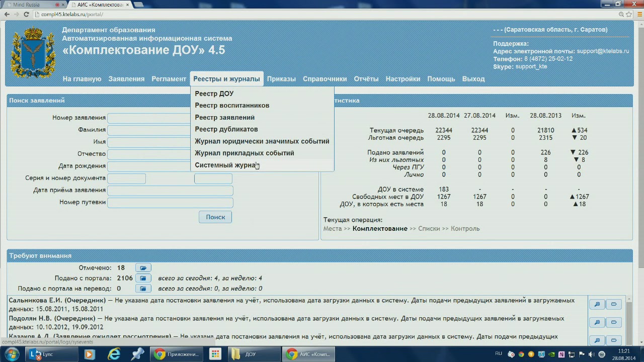Select Журнал прикладных событий
The width and height of the screenshot is (644, 362).
click(x=262, y=153)
